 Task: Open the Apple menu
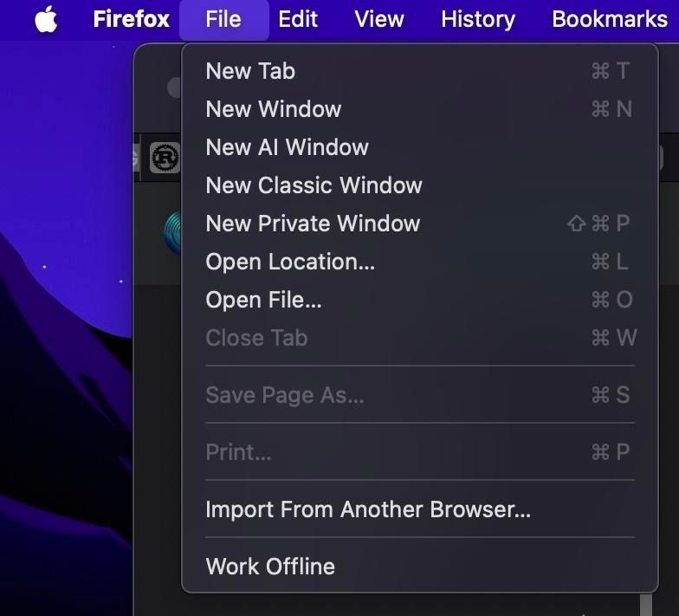(46, 19)
